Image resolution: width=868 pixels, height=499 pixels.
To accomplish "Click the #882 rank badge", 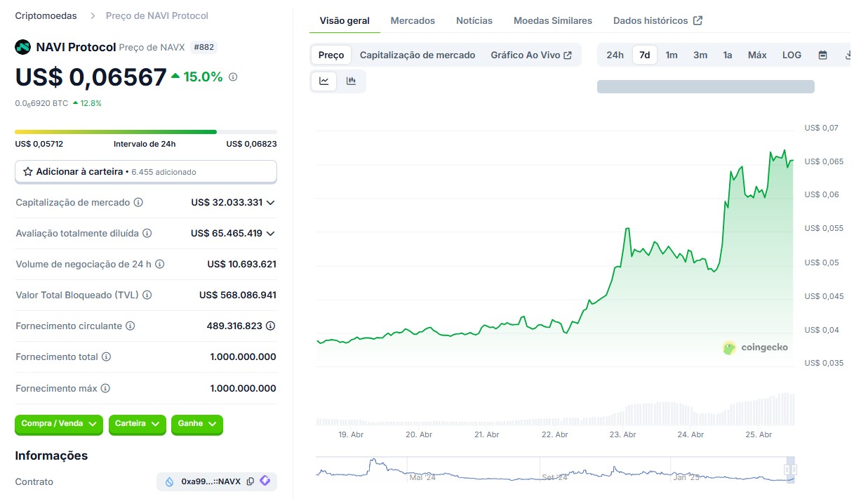I will tap(203, 47).
